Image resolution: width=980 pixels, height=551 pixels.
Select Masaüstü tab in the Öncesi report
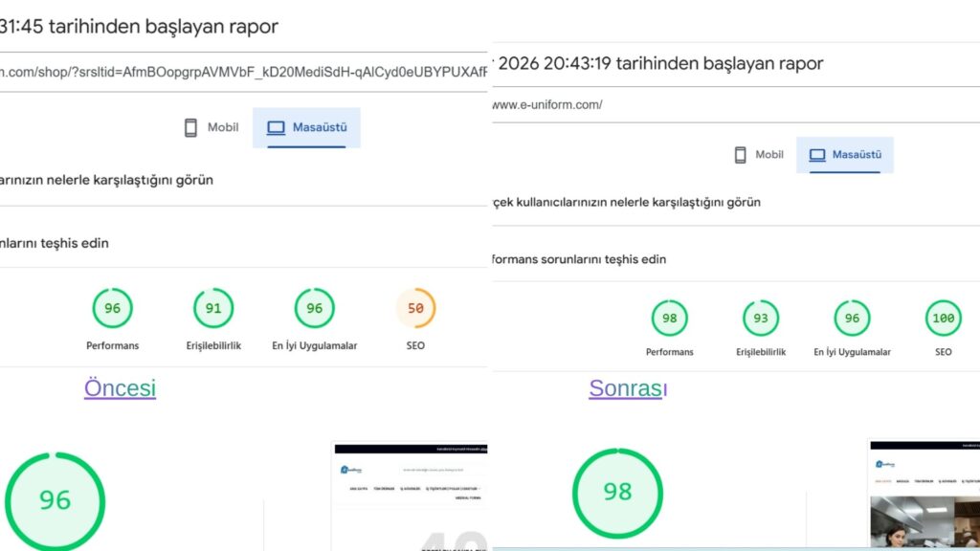(306, 127)
